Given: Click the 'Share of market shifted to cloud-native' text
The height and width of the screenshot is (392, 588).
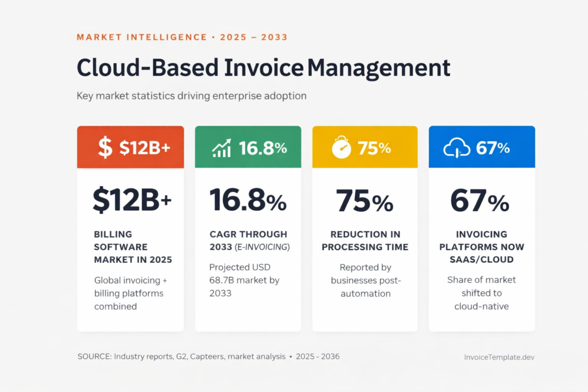Looking at the screenshot, I should click(481, 293).
